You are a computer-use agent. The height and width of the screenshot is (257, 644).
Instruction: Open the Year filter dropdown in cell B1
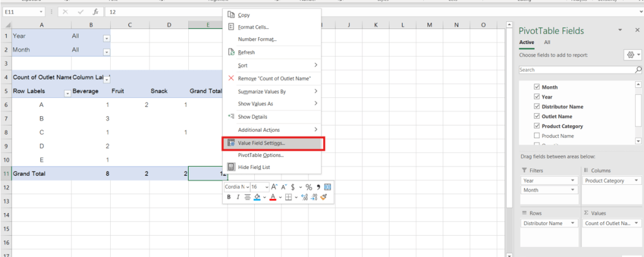pyautogui.click(x=106, y=38)
